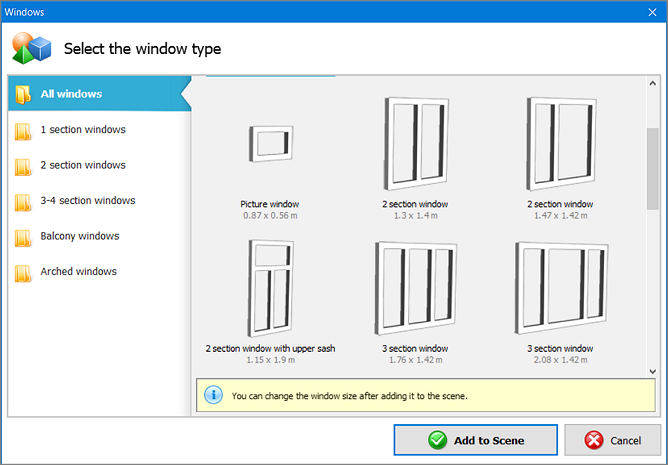Click the Add to Scene button
The height and width of the screenshot is (465, 668).
475,440
